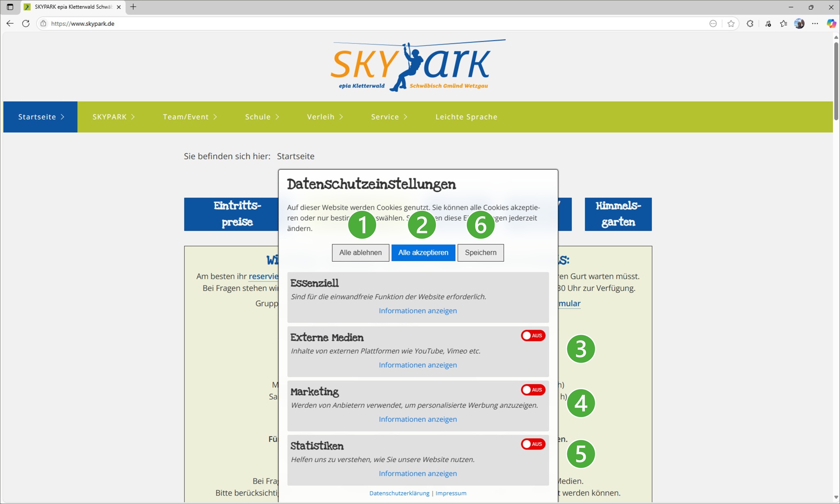Screen dimensions: 840x504
Task: Show Essenziell cookie information details
Action: (418, 311)
